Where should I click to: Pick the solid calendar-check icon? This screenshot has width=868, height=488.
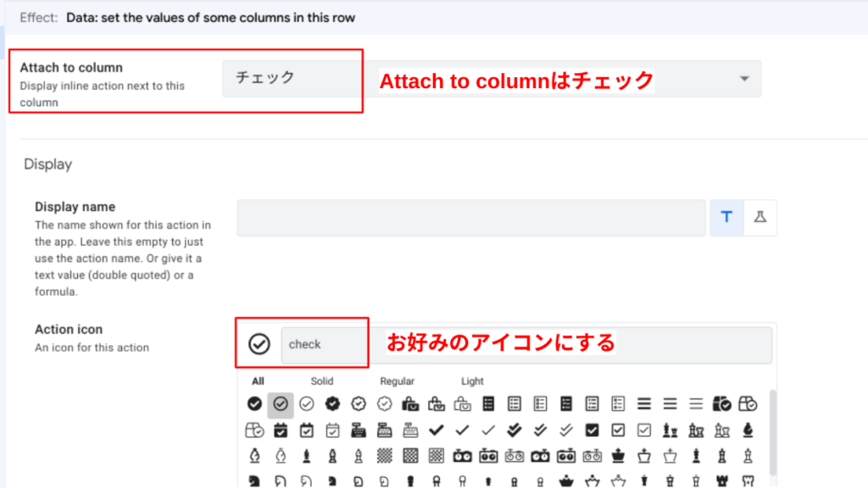[281, 430]
